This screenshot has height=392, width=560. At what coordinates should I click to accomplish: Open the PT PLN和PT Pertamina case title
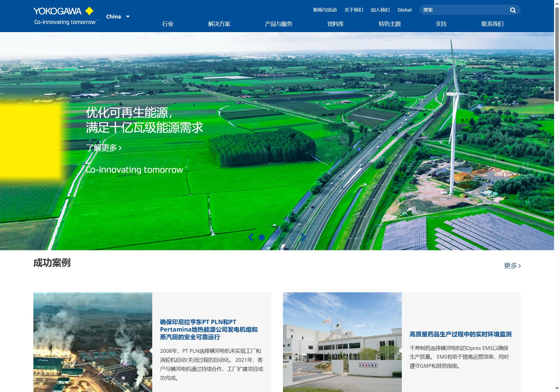pos(209,329)
